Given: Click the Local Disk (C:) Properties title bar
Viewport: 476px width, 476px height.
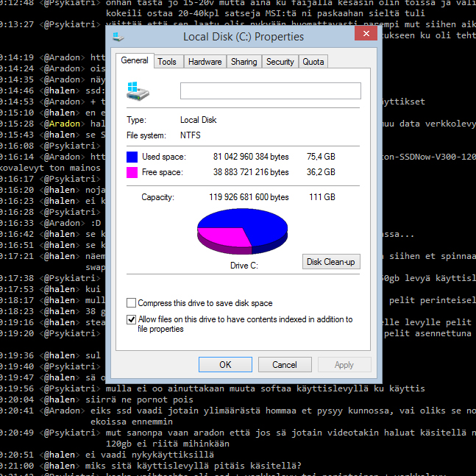Looking at the screenshot, I should click(x=243, y=36).
